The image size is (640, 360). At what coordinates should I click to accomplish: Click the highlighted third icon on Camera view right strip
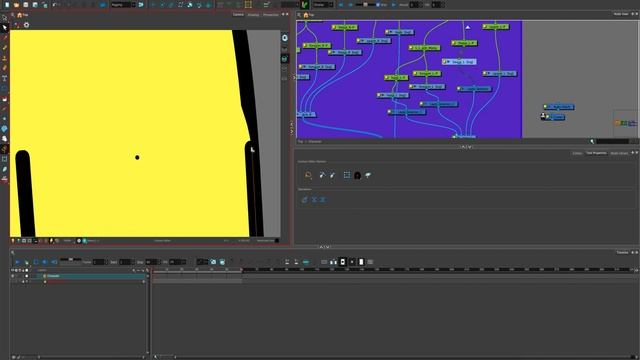click(x=284, y=59)
